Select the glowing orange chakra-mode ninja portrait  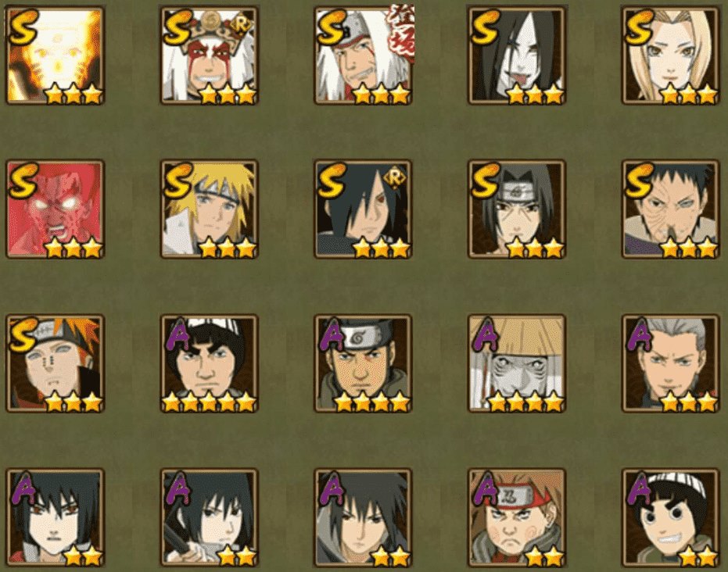click(x=55, y=55)
